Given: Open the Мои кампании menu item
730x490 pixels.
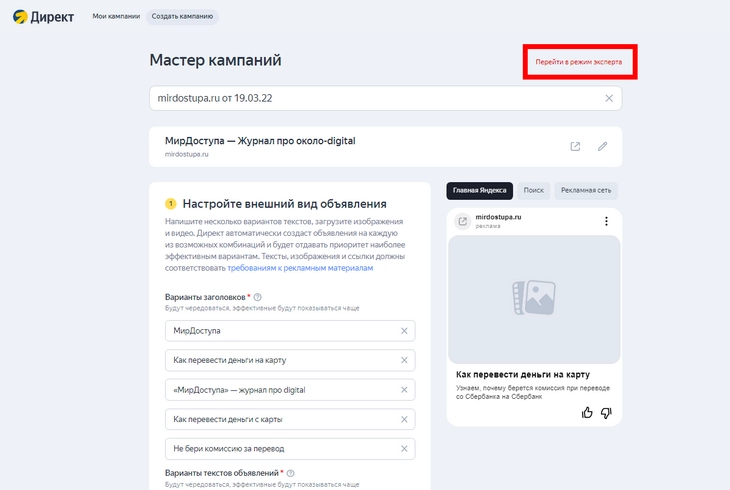Looking at the screenshot, I should [x=116, y=16].
